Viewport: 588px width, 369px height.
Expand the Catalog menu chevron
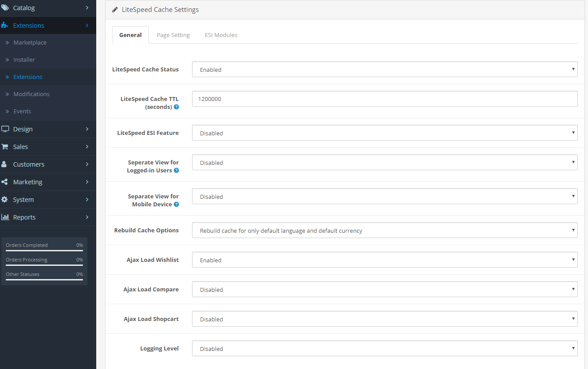pyautogui.click(x=87, y=8)
